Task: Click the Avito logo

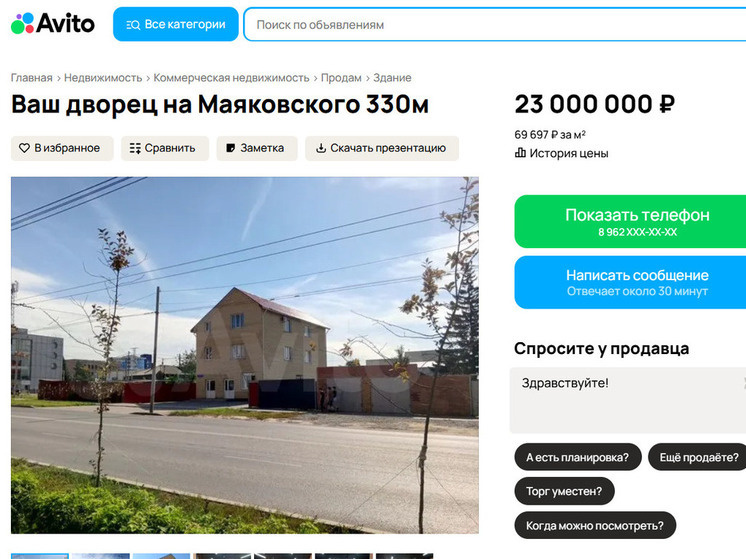Action: 53,23
